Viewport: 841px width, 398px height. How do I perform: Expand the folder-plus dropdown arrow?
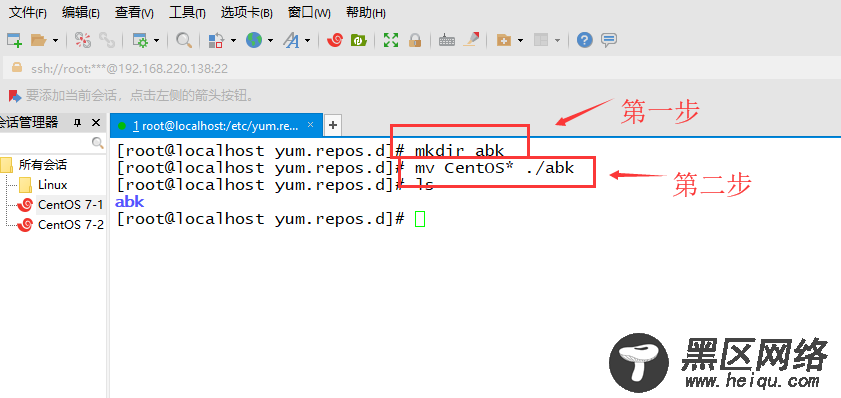point(520,40)
